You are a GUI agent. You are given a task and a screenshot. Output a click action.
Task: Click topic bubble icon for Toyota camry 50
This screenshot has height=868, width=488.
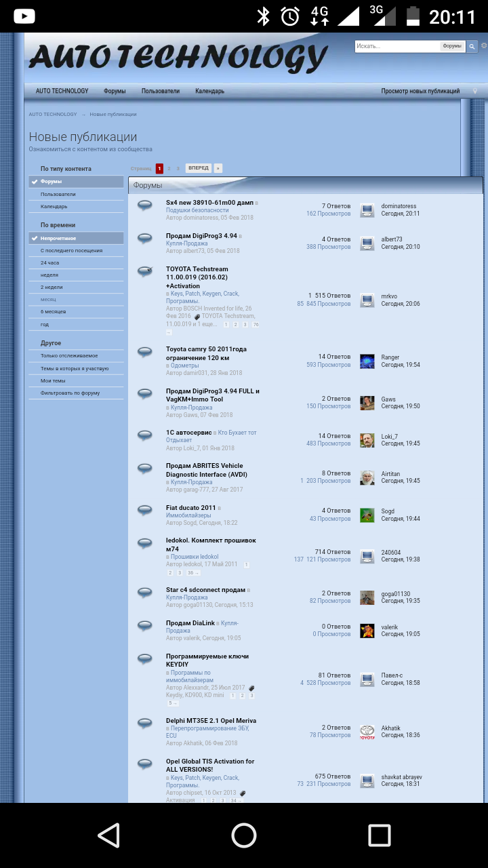click(144, 352)
